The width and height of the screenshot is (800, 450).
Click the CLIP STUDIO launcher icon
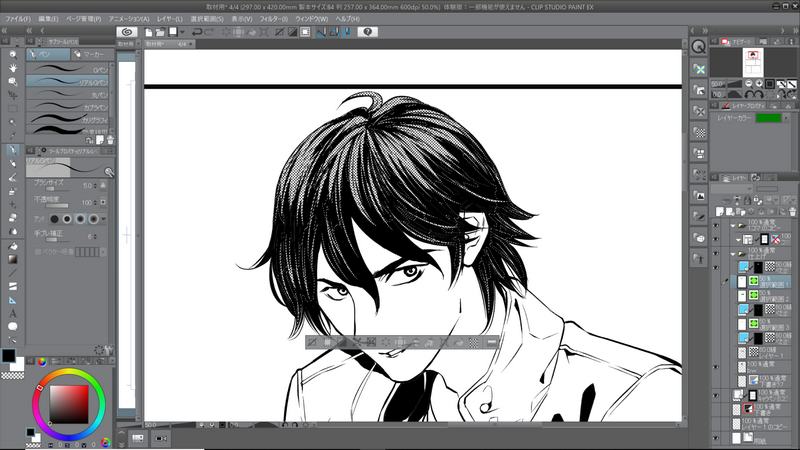(127, 32)
